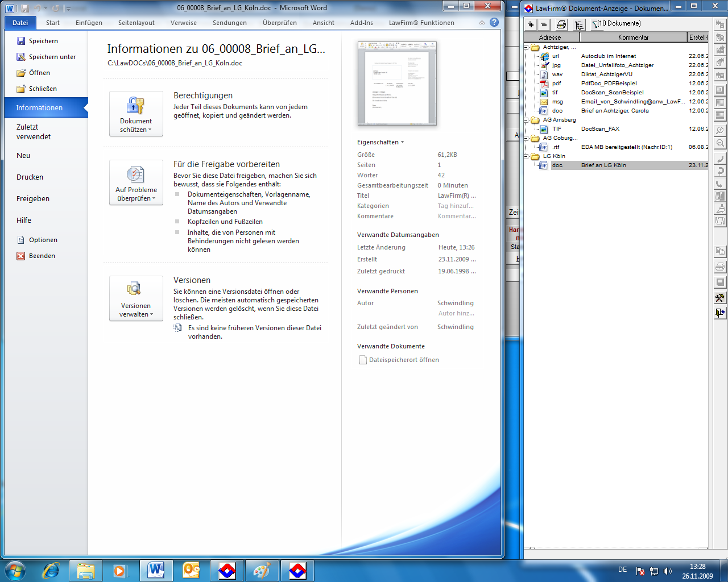This screenshot has width=728, height=582.
Task: Open Word help question mark icon
Action: pos(494,22)
